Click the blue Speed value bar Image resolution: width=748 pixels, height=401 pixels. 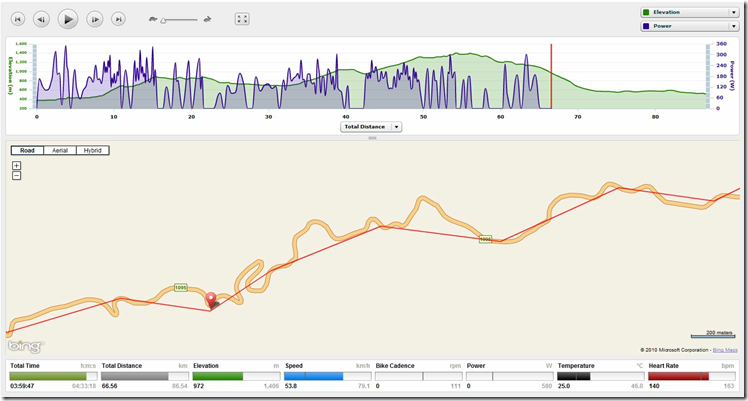coord(328,376)
